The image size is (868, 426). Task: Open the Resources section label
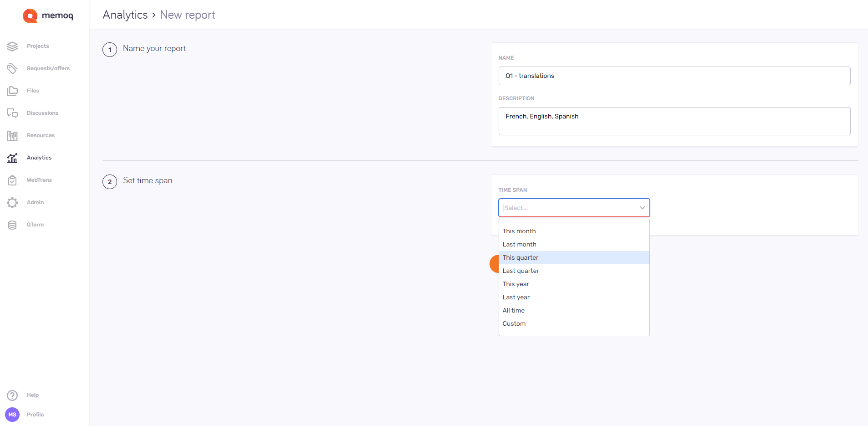(41, 135)
